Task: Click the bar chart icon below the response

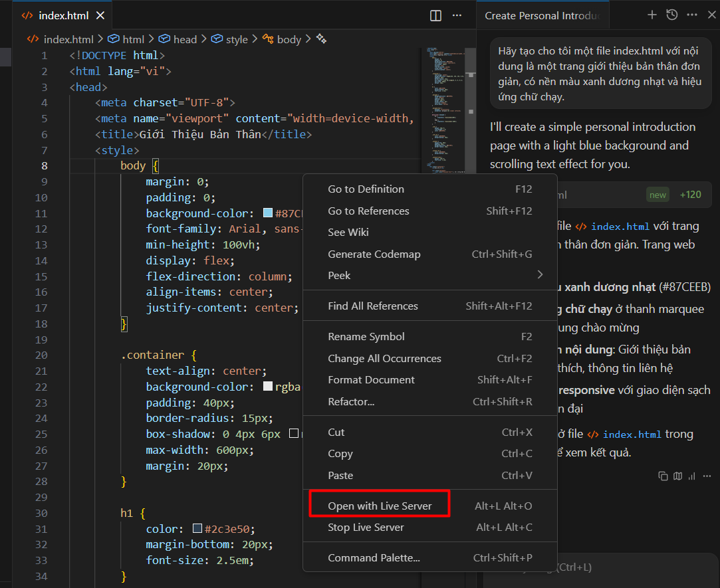Action: coord(692,476)
